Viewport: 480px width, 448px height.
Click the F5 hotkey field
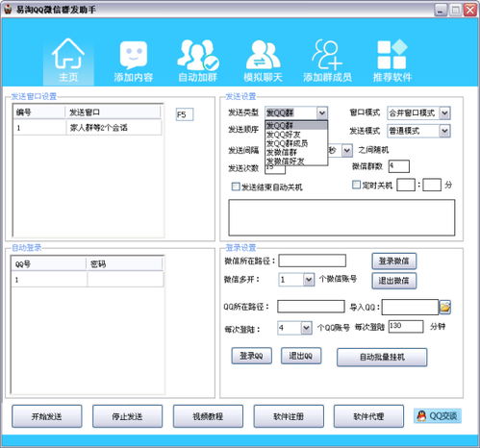click(185, 114)
